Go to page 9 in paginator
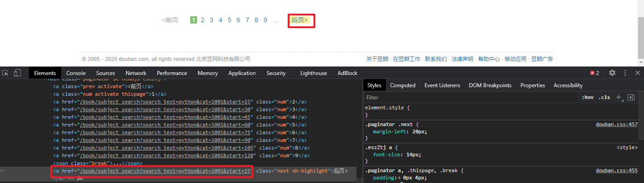This screenshot has width=644, height=183. click(265, 20)
